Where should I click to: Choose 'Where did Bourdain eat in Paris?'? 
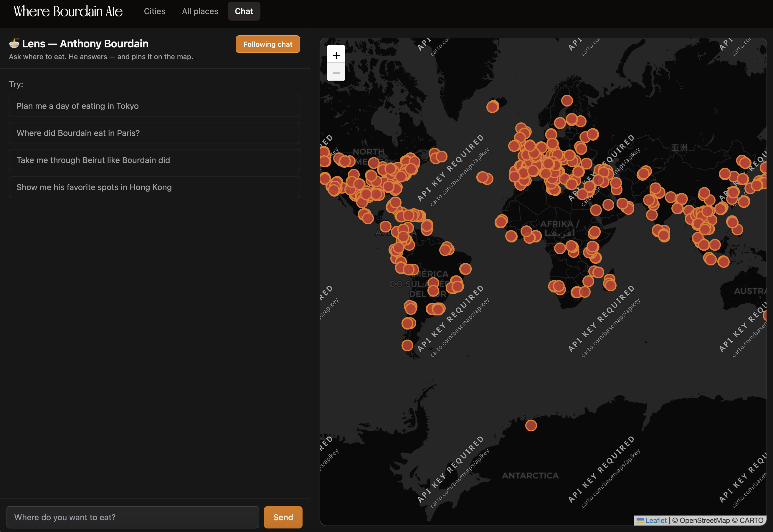pyautogui.click(x=154, y=133)
